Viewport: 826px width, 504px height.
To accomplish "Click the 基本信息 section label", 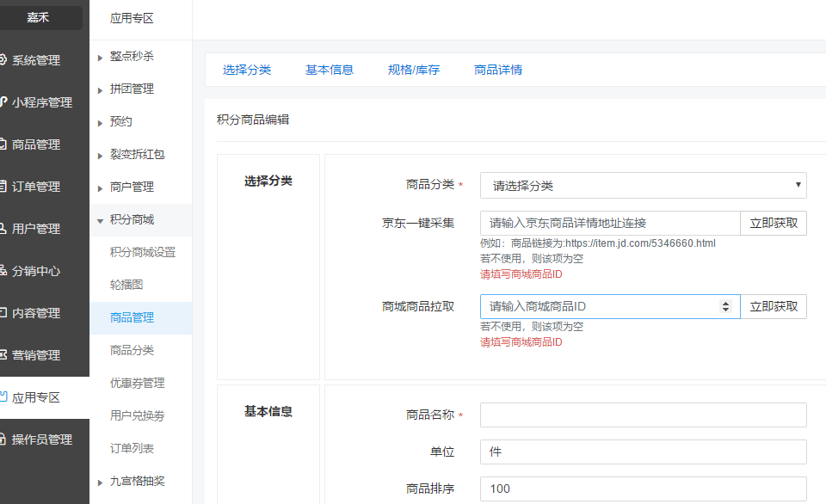I will (268, 411).
